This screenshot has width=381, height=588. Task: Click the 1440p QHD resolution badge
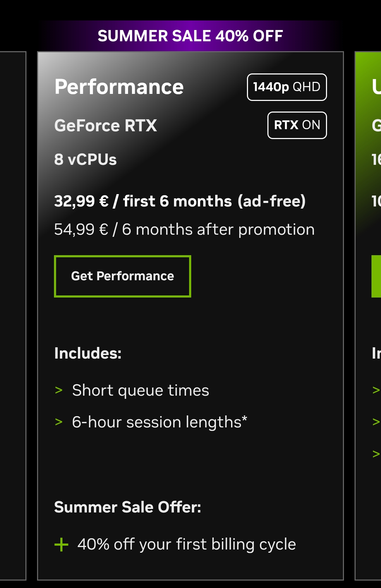click(x=287, y=87)
